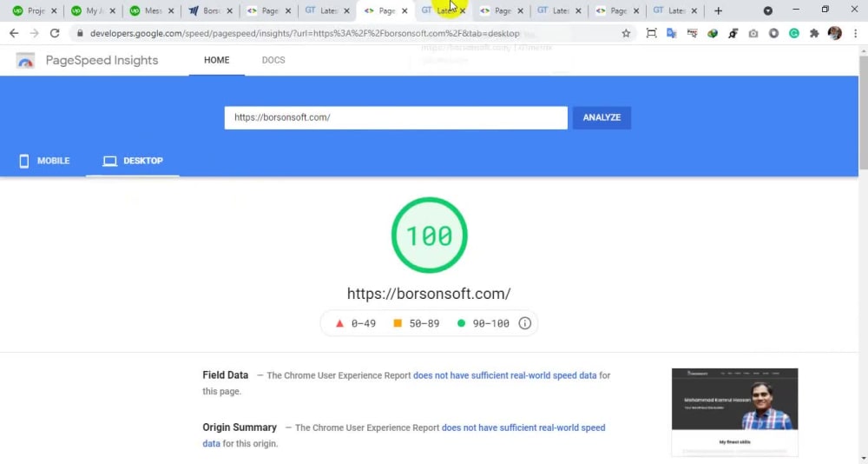Open the Google Translate extension
Viewport: 868px width, 464px height.
point(672,33)
